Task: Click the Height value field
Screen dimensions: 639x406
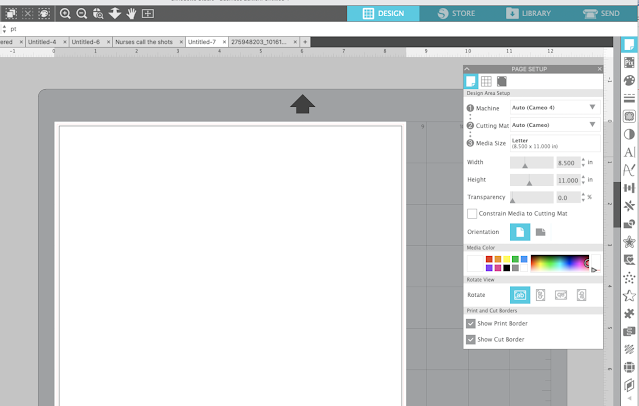Action: [568, 180]
